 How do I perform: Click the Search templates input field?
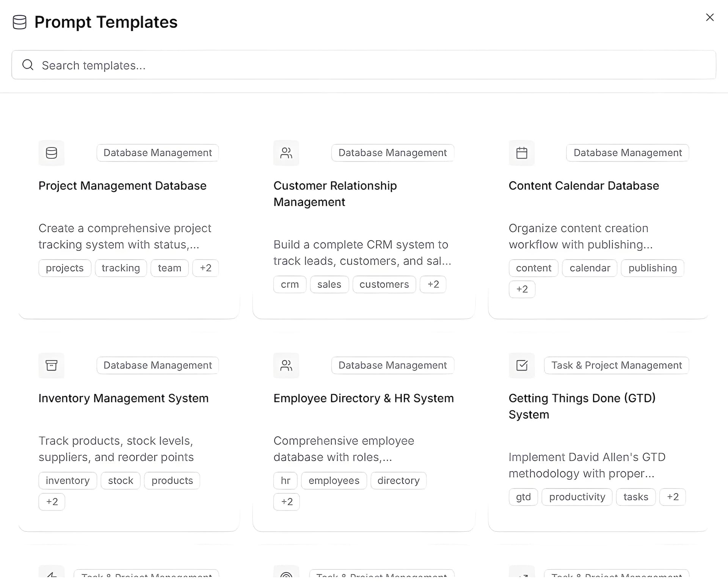click(364, 65)
